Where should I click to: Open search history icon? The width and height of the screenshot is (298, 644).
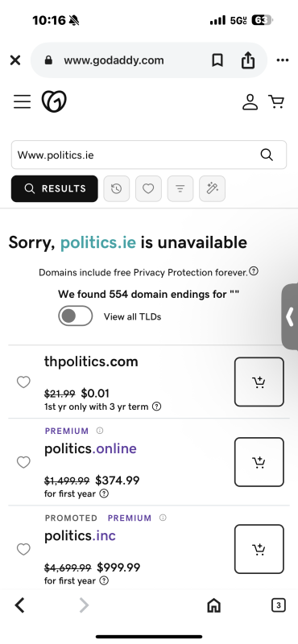[116, 188]
